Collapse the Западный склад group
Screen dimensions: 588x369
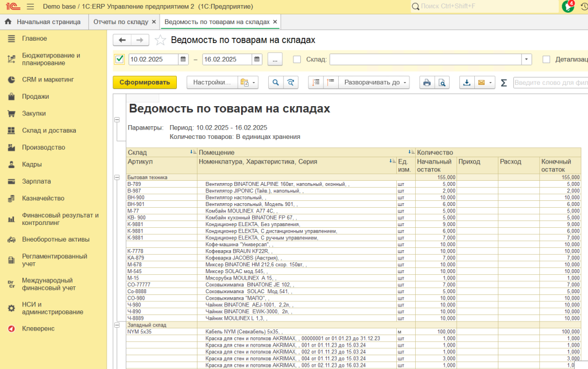(117, 325)
